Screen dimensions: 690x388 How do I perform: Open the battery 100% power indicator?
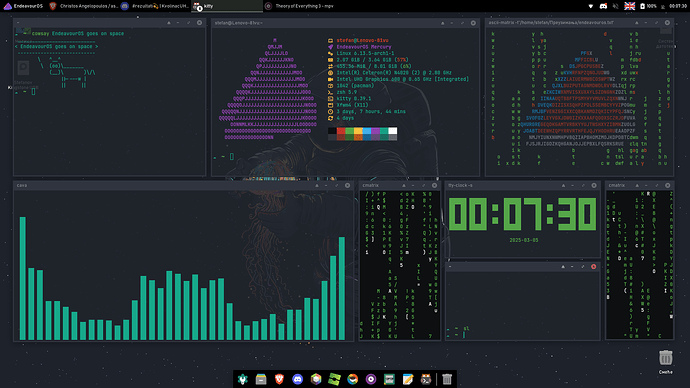[648, 6]
